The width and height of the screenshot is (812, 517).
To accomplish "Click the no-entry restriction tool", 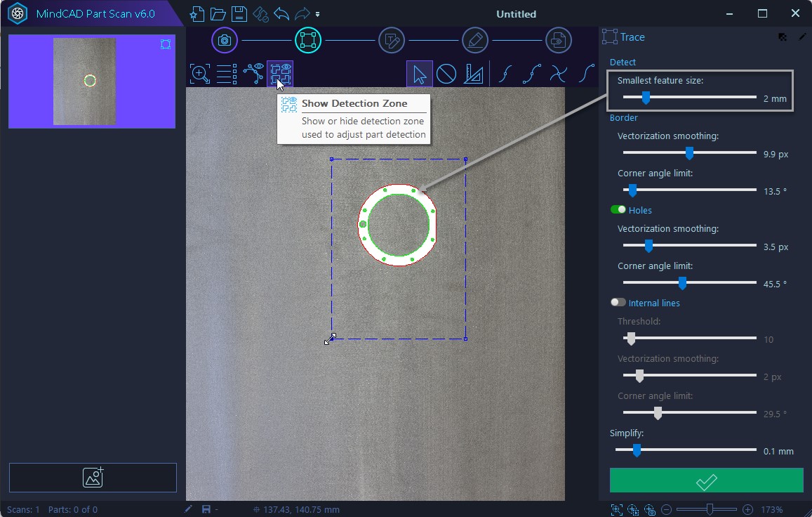I will coord(446,74).
